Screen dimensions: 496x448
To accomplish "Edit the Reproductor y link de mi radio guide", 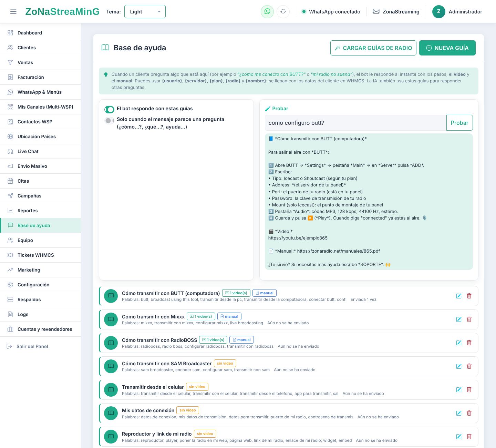I will tap(459, 437).
